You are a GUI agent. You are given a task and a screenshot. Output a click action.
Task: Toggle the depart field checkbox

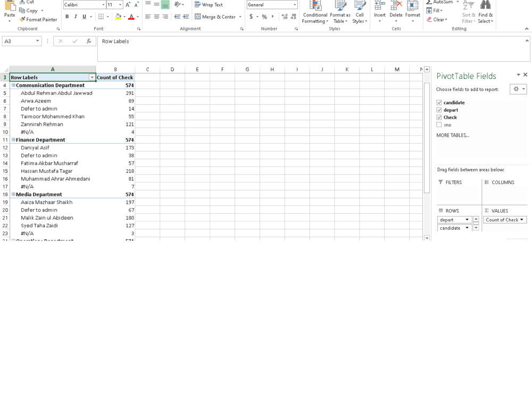439,110
